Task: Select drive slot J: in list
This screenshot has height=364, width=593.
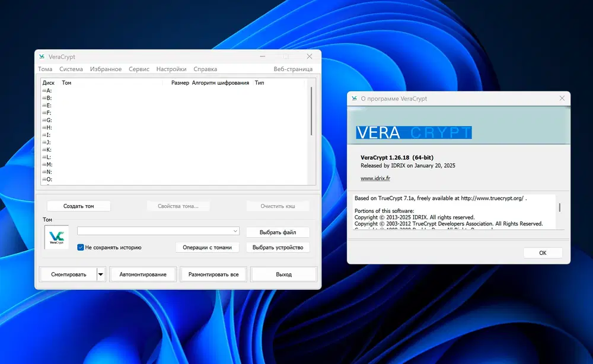Action: (x=46, y=142)
